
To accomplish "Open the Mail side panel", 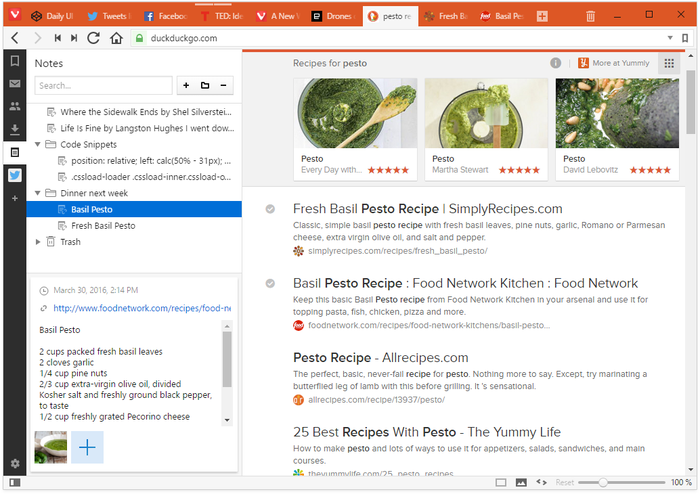I will [15, 83].
